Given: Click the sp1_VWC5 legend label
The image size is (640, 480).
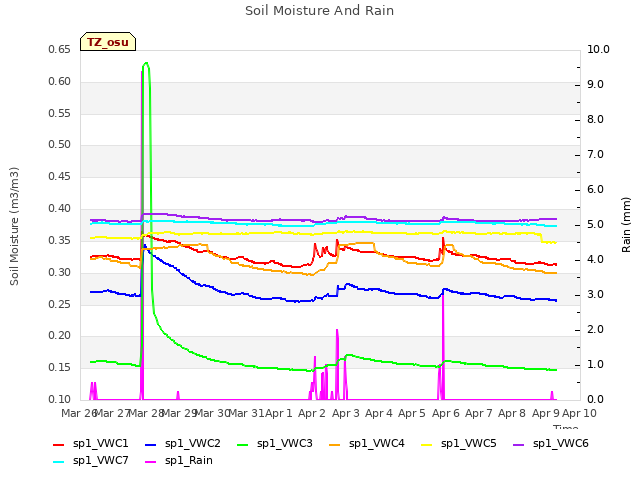Looking at the screenshot, I should (469, 444).
